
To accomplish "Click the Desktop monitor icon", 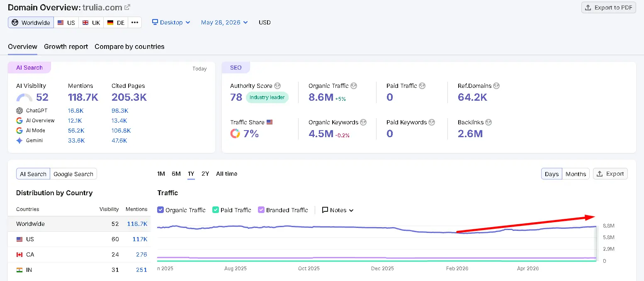I will coord(155,22).
